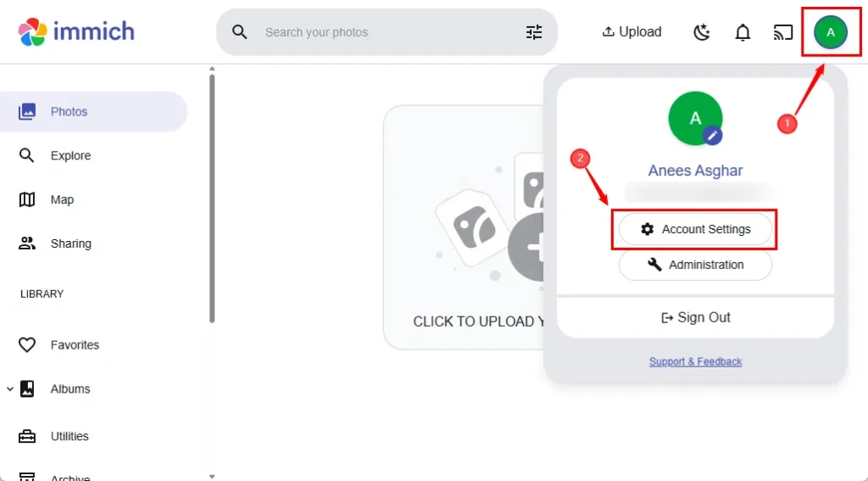This screenshot has width=868, height=481.
Task: Open Sharing section
Action: click(70, 243)
